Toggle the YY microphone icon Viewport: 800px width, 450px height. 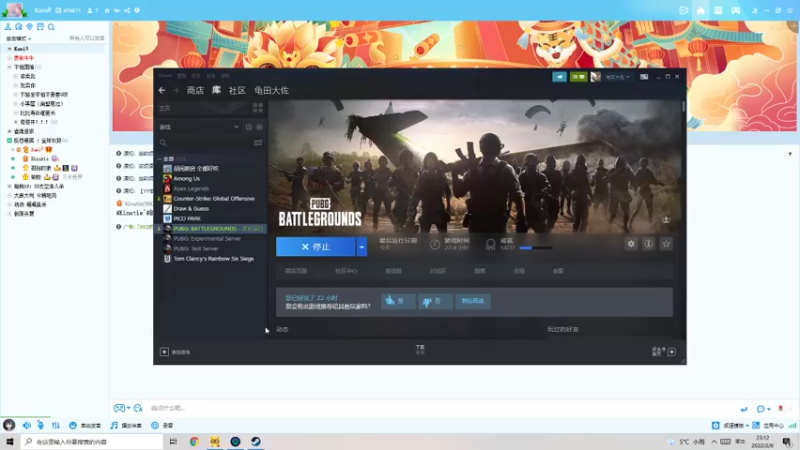click(40, 425)
